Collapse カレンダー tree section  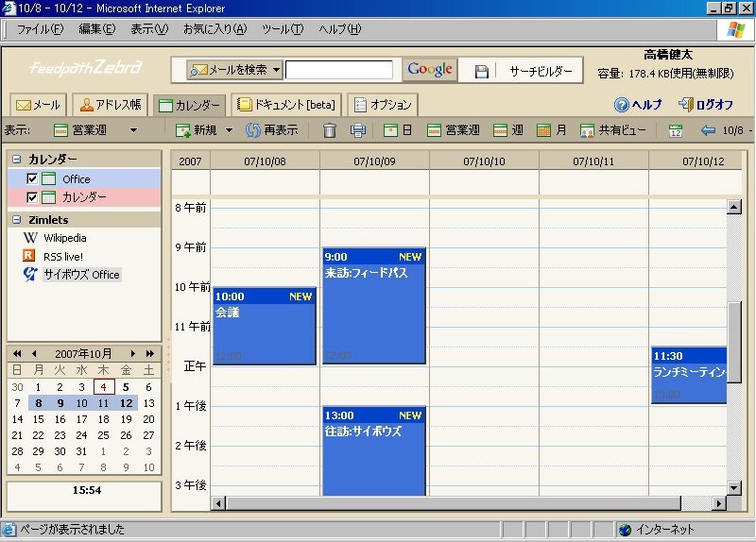(x=17, y=159)
